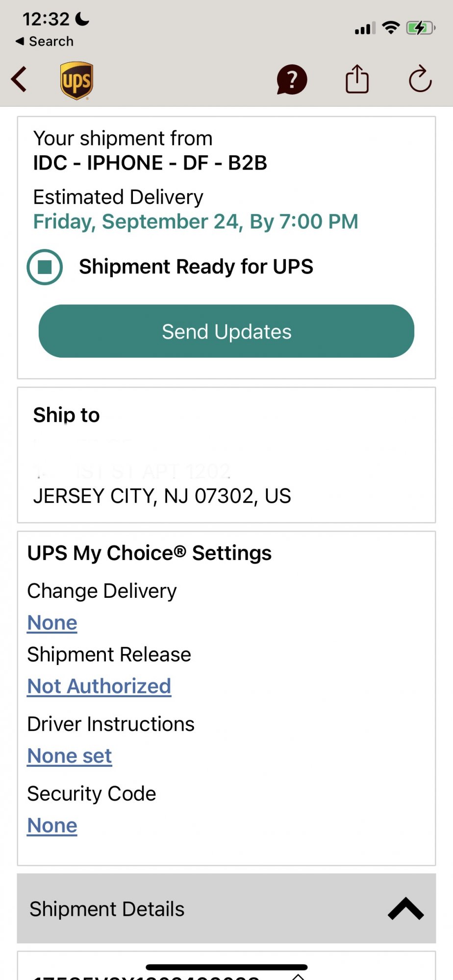Tap Not Authorized shipment release link

[x=99, y=686]
